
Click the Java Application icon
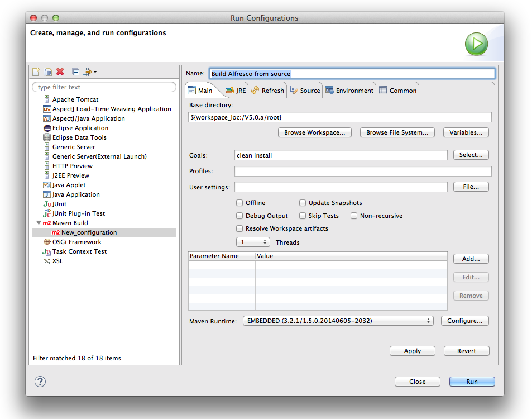(47, 194)
